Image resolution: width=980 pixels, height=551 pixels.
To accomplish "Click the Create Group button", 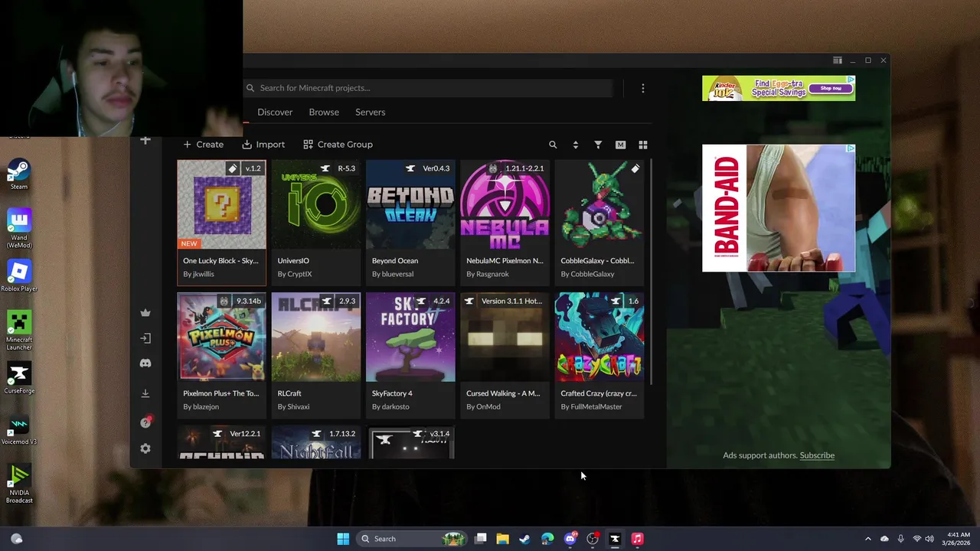I will coord(338,144).
